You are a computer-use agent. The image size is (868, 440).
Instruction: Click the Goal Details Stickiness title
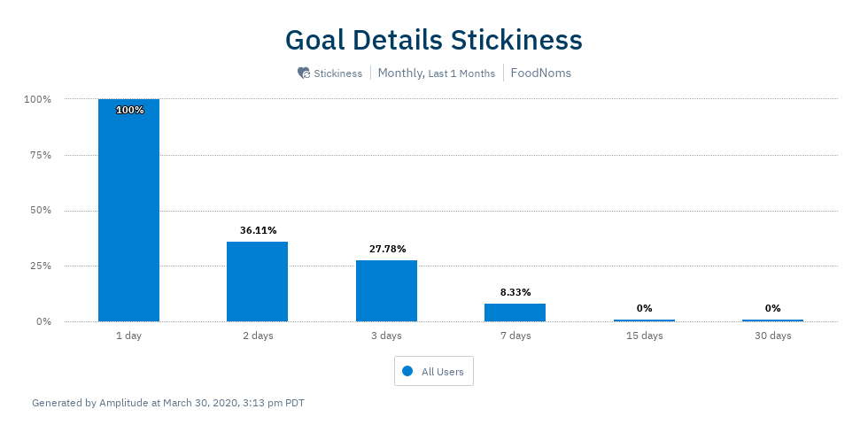[434, 40]
